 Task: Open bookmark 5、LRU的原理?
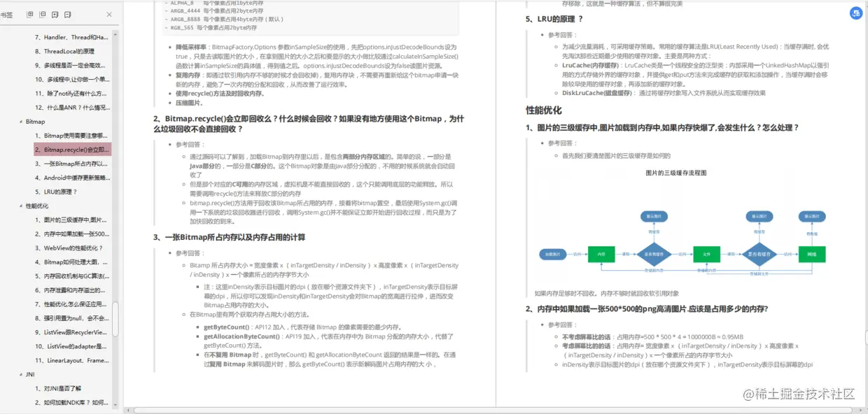click(x=56, y=192)
